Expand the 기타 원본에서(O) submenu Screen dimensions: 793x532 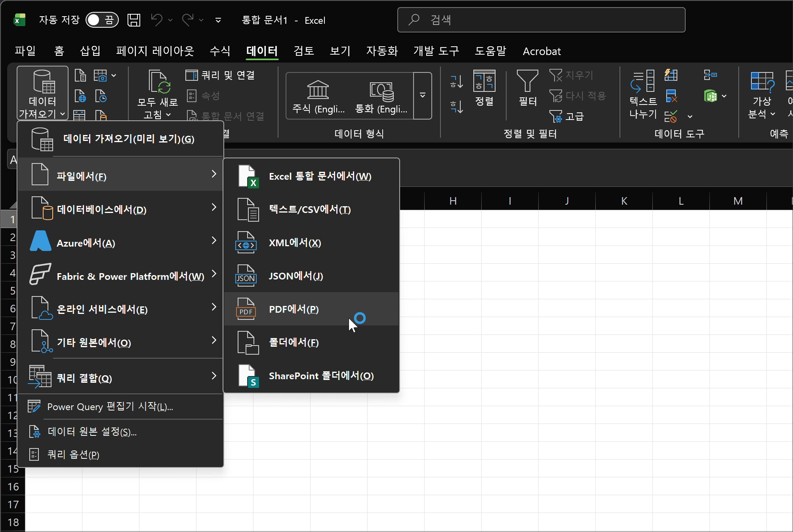tap(120, 341)
